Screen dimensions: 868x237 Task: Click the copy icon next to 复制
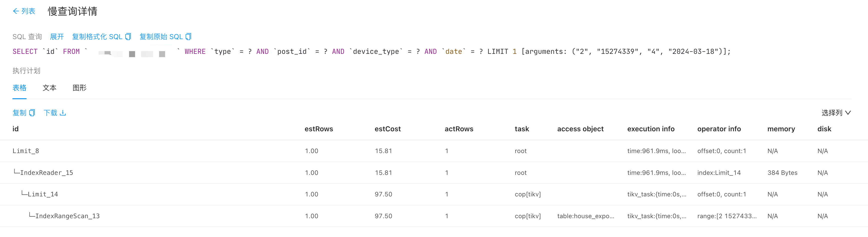tap(32, 113)
